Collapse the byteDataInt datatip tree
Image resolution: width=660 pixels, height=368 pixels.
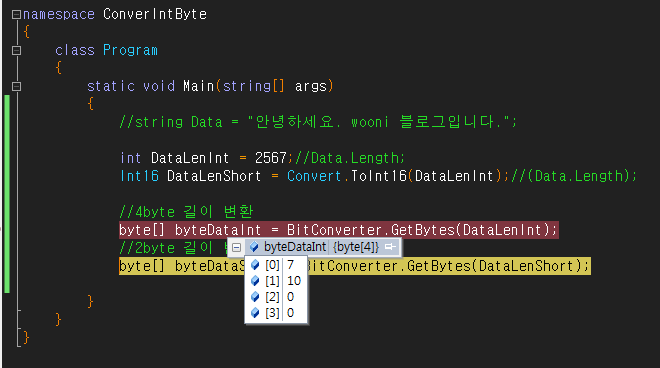coord(237,247)
